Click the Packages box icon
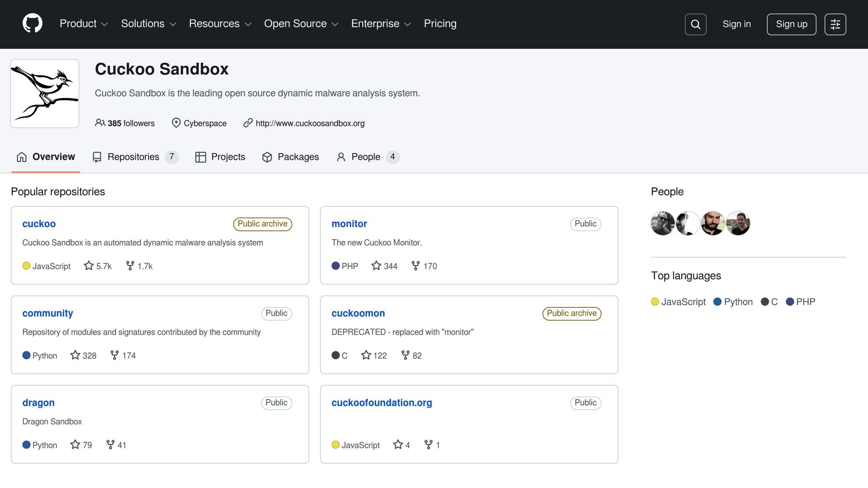 (x=267, y=157)
